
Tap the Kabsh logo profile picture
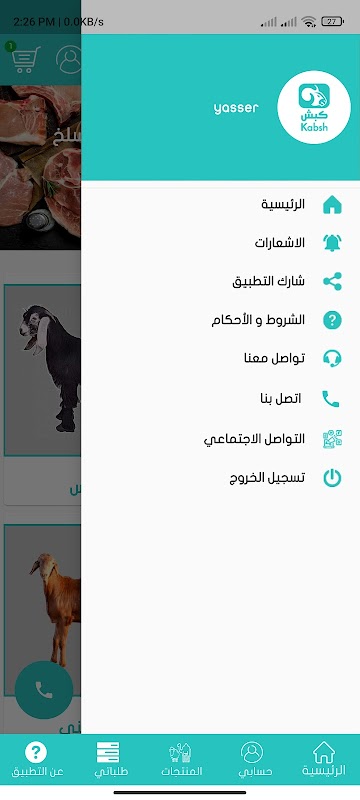314,107
